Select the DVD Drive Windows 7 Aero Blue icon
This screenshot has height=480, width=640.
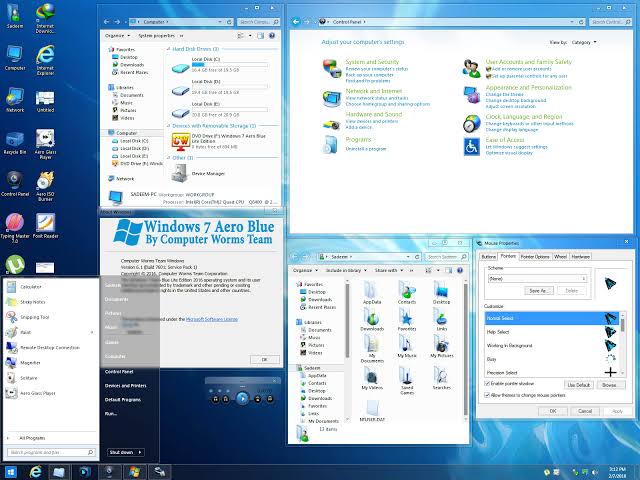tap(180, 142)
